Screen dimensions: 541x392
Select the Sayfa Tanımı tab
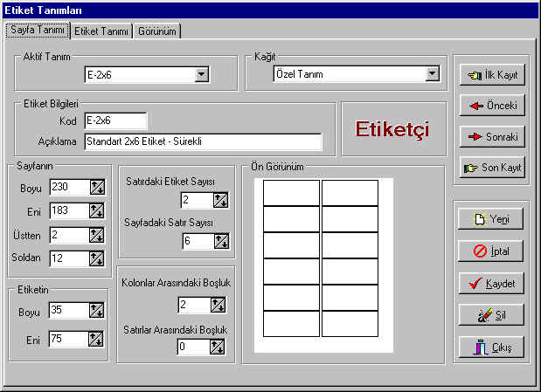(x=38, y=30)
